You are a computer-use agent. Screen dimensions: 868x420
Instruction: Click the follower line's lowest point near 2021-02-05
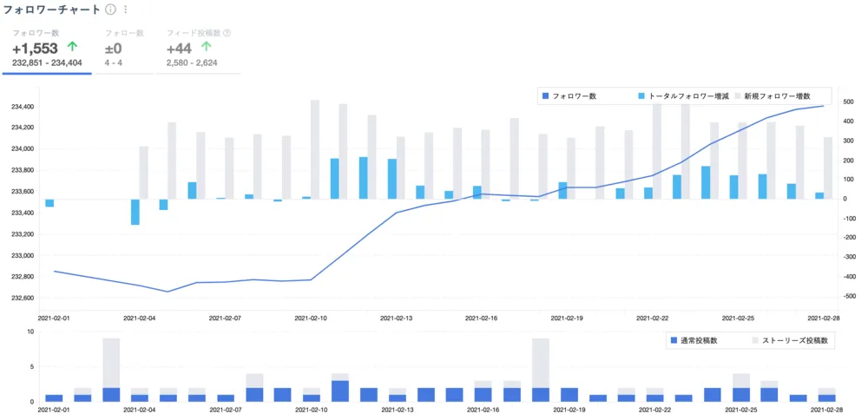(168, 292)
